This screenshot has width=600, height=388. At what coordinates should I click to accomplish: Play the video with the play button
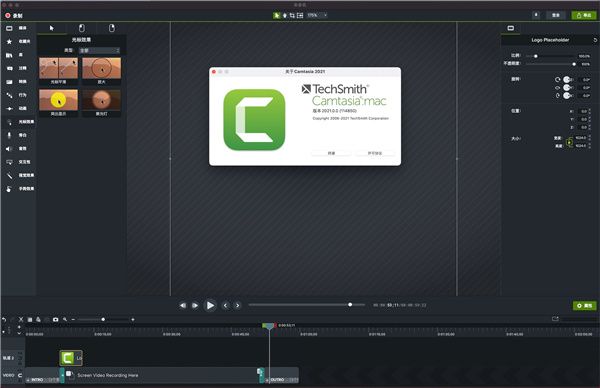coord(210,305)
